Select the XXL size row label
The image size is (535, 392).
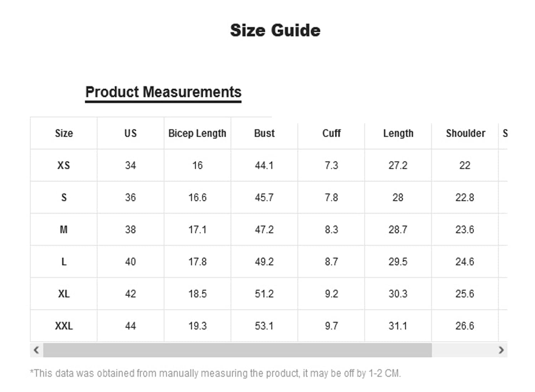click(64, 326)
